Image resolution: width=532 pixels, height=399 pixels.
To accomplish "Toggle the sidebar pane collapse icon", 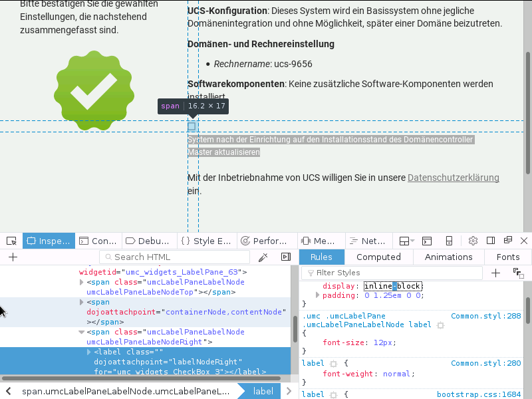I will tap(286, 257).
